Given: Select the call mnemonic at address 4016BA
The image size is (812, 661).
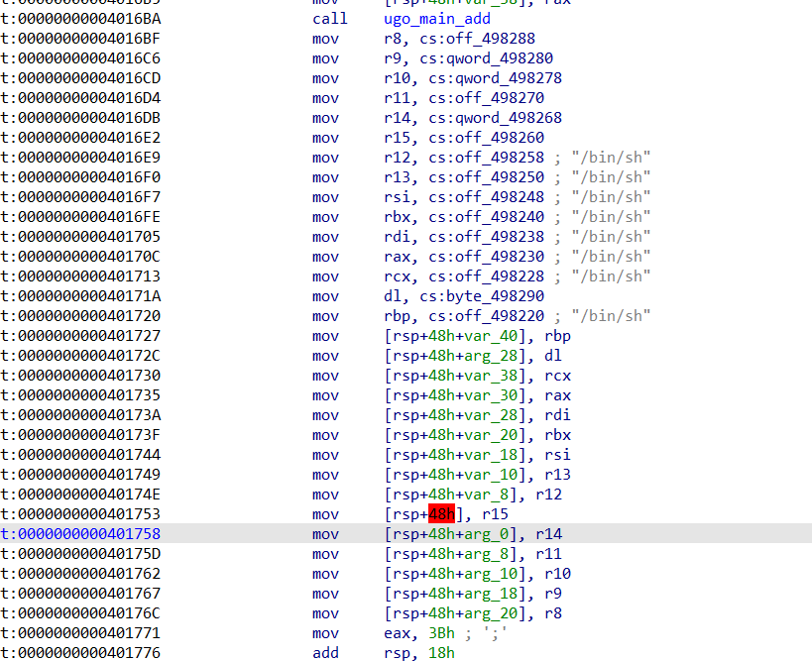Looking at the screenshot, I should [x=329, y=19].
